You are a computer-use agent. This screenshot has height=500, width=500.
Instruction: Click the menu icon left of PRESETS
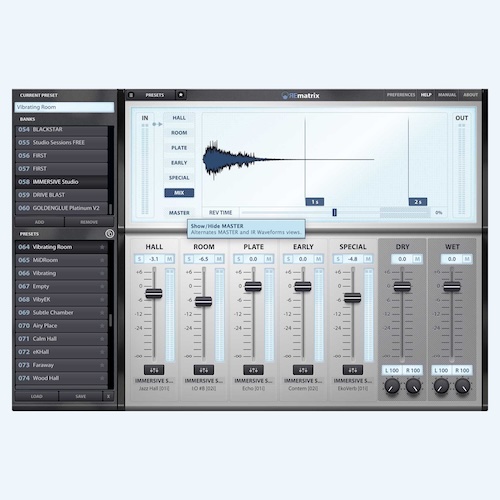pyautogui.click(x=131, y=95)
